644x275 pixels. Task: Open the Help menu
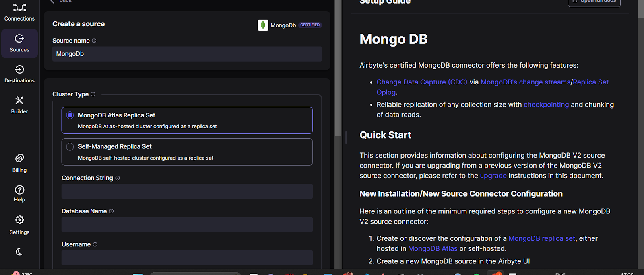click(x=19, y=193)
